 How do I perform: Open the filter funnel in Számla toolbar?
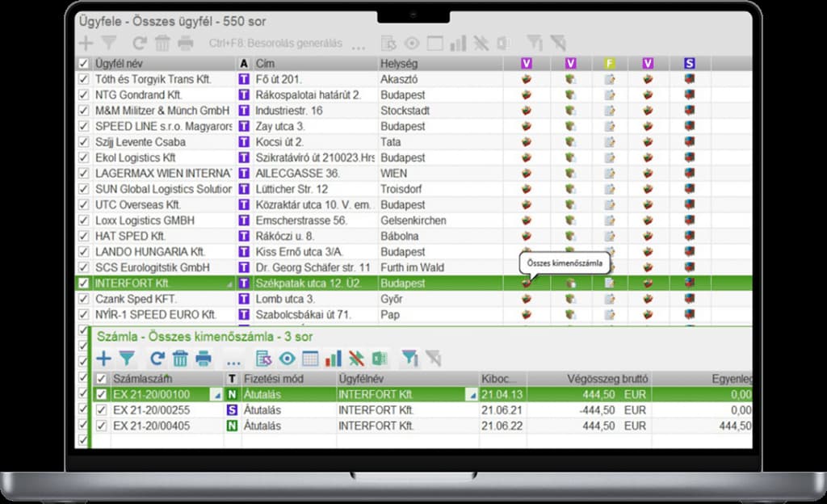[x=128, y=359]
